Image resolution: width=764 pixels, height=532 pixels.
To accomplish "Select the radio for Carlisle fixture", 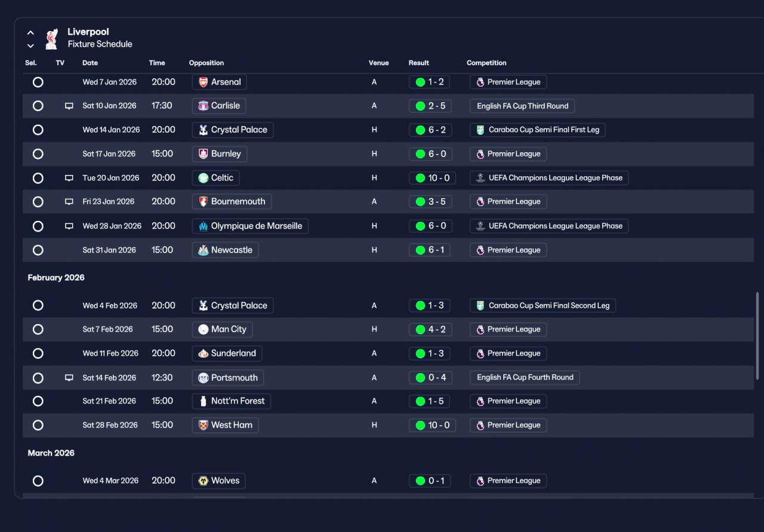I will click(x=38, y=106).
